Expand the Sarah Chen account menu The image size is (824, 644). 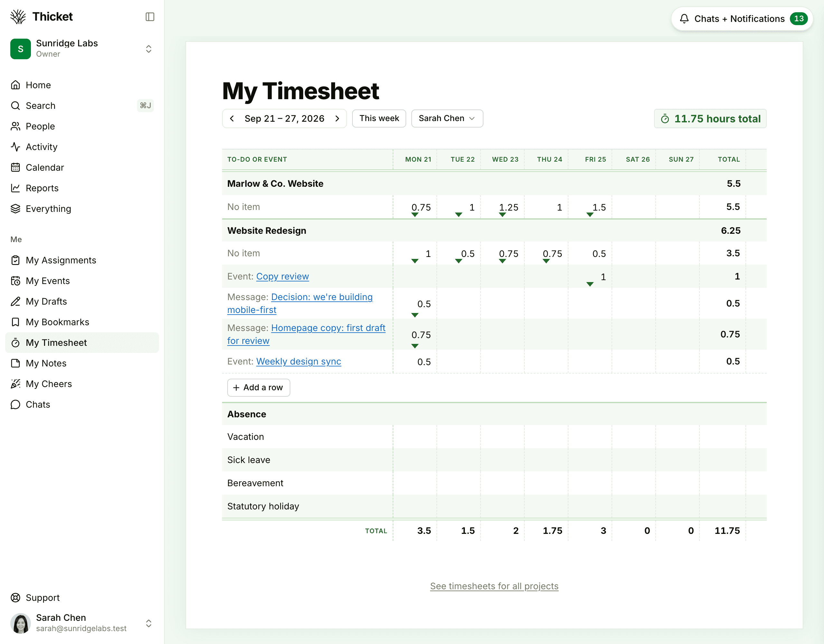(x=149, y=623)
